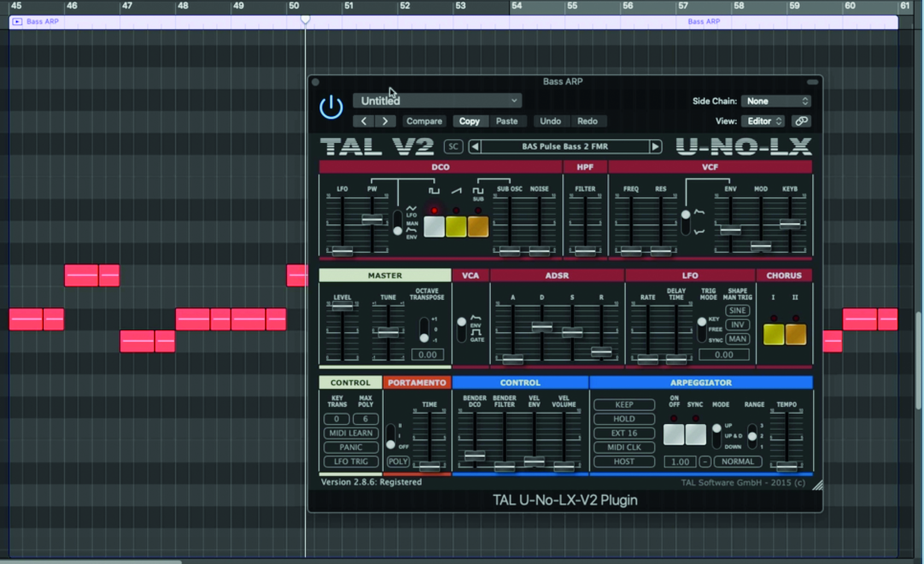Click the Undo button

click(x=550, y=121)
